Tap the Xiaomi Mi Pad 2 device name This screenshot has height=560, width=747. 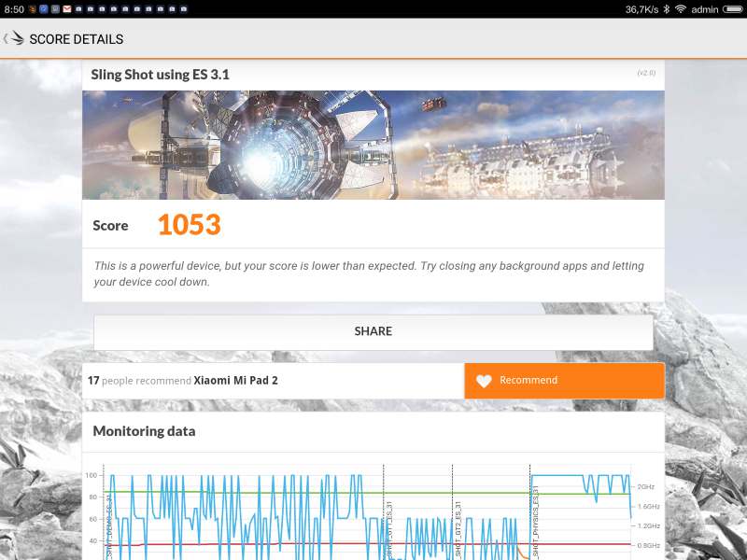click(237, 381)
